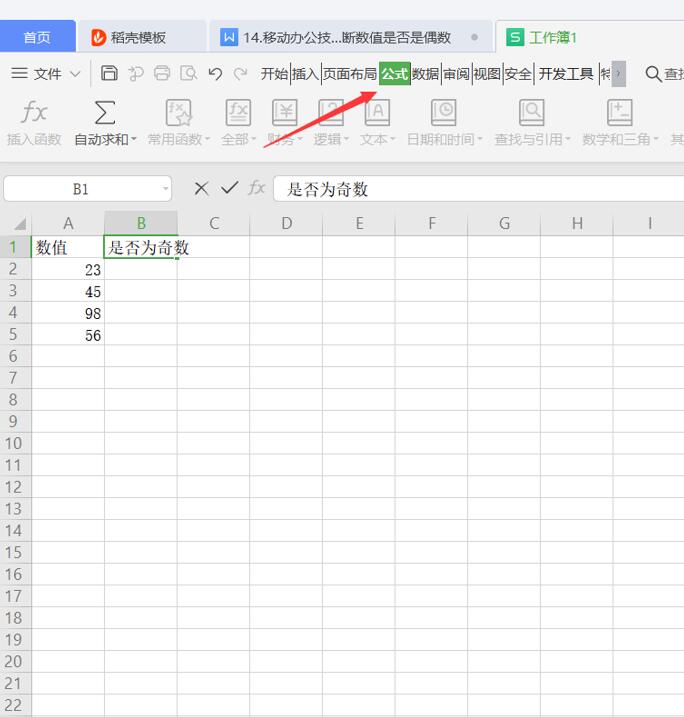Open the 文本 text functions icon
This screenshot has height=717, width=684.
[377, 112]
